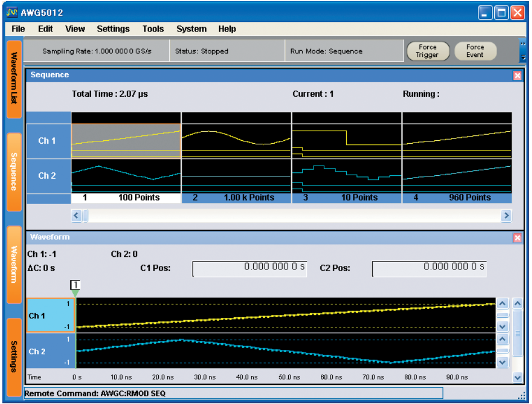Viewport: 532px width, 404px height.
Task: Select the Waveform List sidebar tab
Action: pyautogui.click(x=12, y=76)
